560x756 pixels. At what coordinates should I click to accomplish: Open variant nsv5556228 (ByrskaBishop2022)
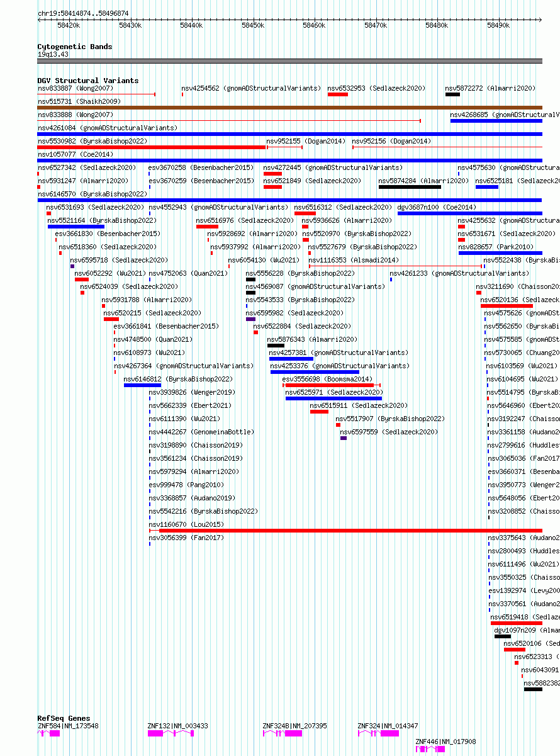click(x=301, y=273)
